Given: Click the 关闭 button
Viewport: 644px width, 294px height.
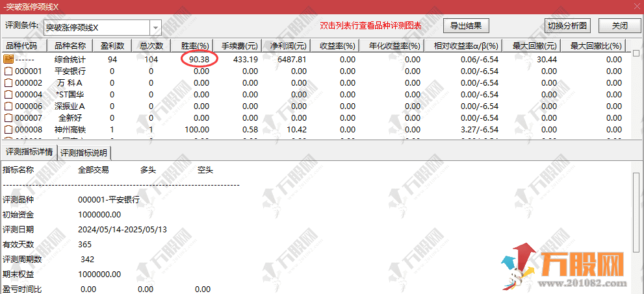Looking at the screenshot, I should 620,25.
